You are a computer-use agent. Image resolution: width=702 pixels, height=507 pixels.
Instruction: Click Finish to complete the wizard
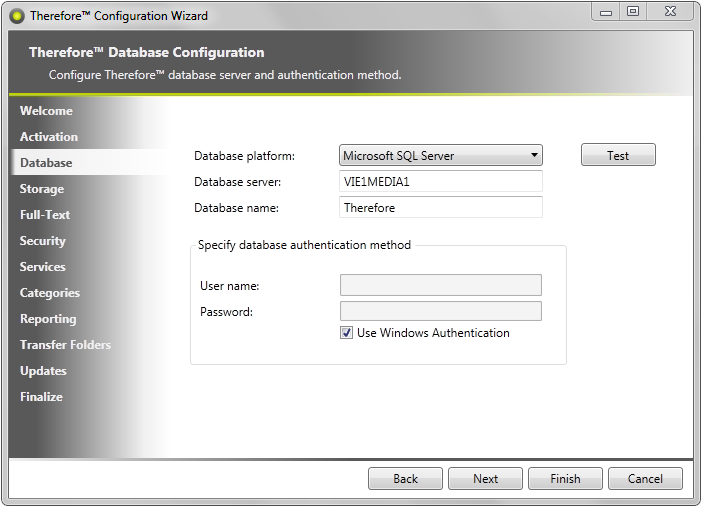click(565, 479)
